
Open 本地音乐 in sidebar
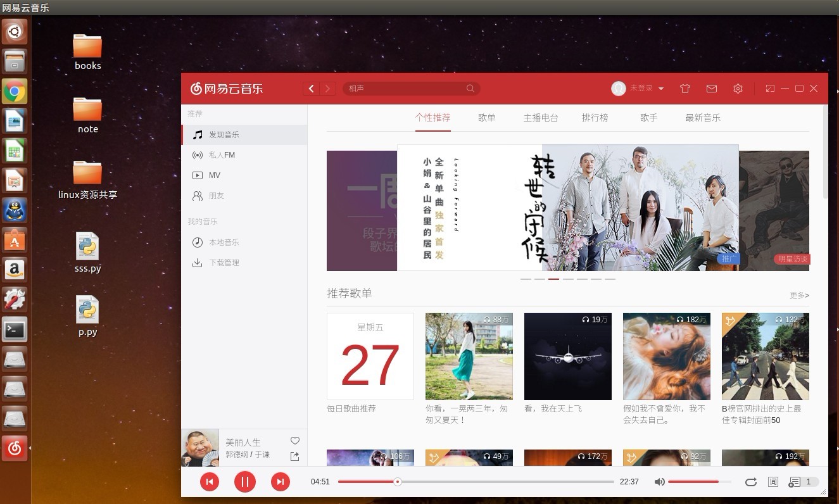[244, 243]
